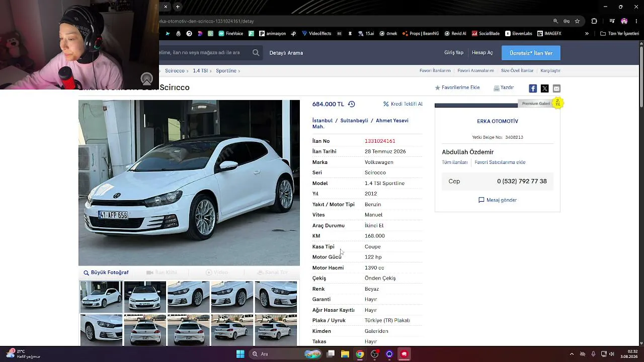Click the search magnifier icon in the site header
Viewport: 644px width, 362px height.
click(256, 53)
